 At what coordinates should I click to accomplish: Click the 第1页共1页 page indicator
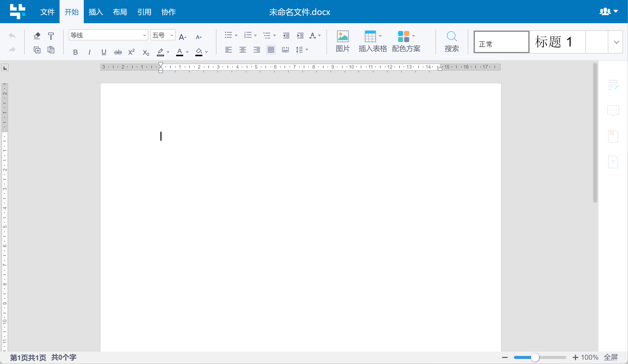pos(28,357)
